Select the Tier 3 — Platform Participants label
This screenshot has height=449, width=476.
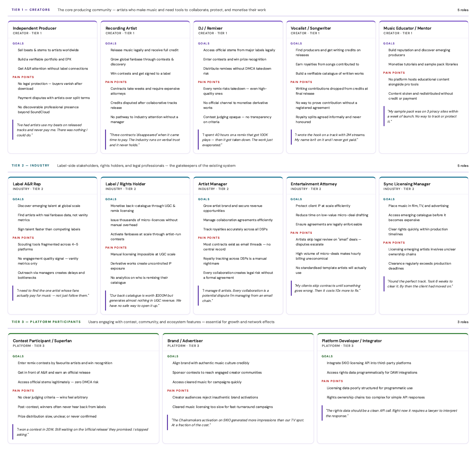click(46, 322)
